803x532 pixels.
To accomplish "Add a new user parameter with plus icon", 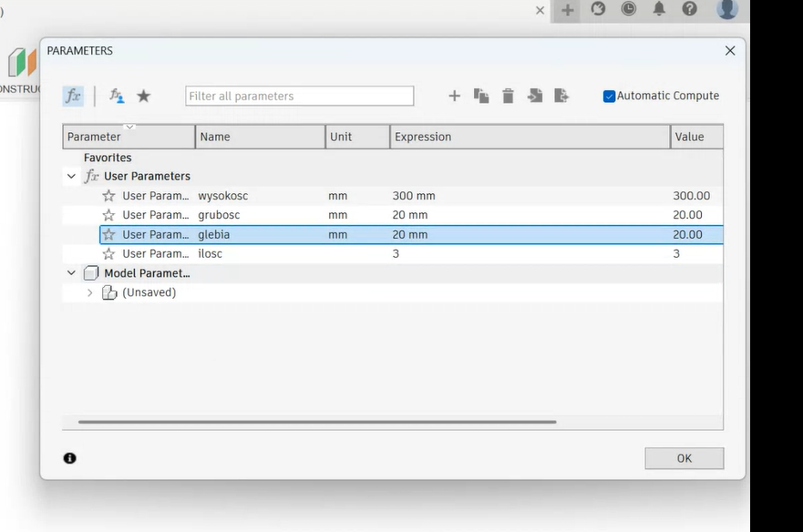I will coord(454,96).
